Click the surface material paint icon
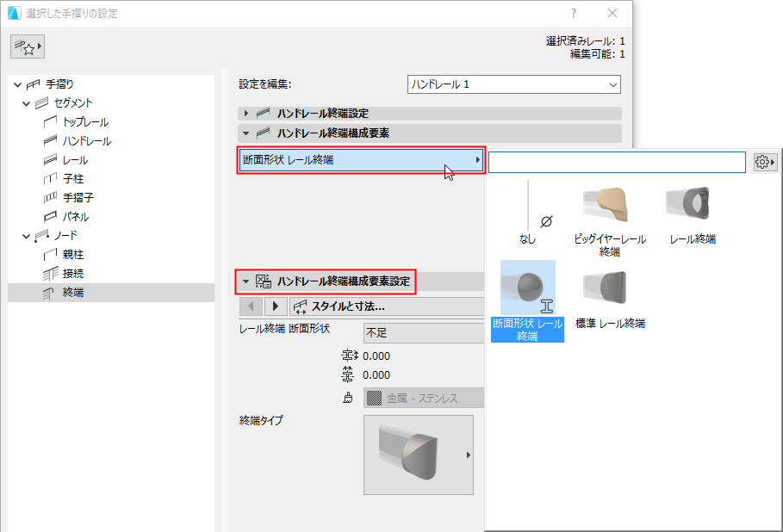The width and height of the screenshot is (783, 532). pos(348,398)
